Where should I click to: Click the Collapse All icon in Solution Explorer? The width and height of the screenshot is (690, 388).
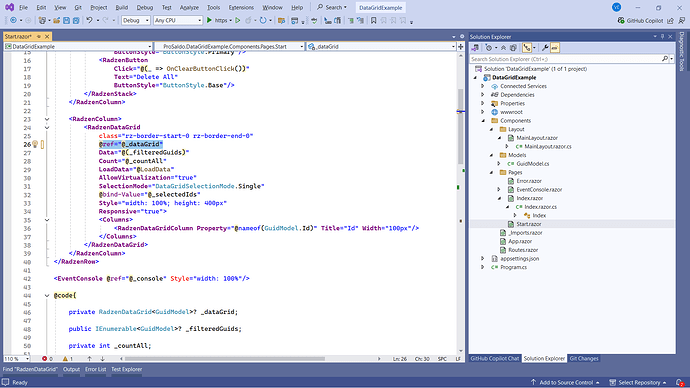[503, 48]
